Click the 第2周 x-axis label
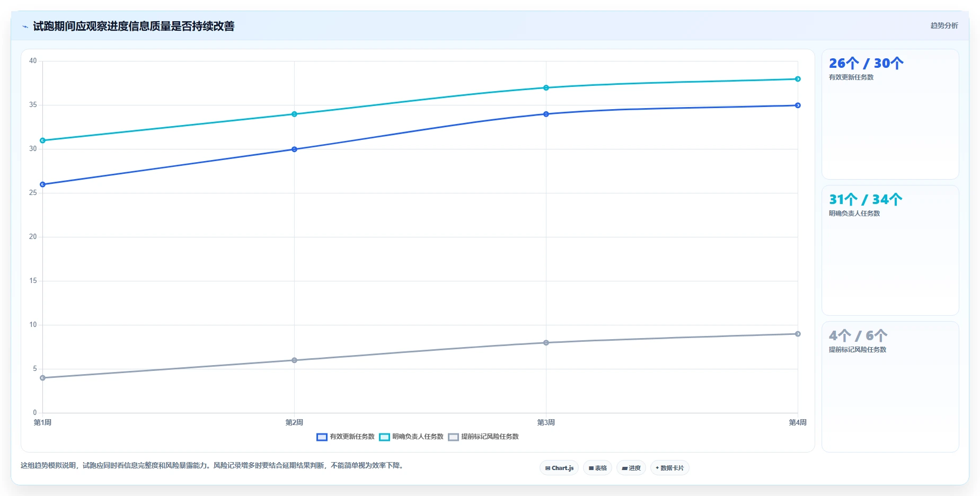980x496 pixels. click(x=294, y=422)
